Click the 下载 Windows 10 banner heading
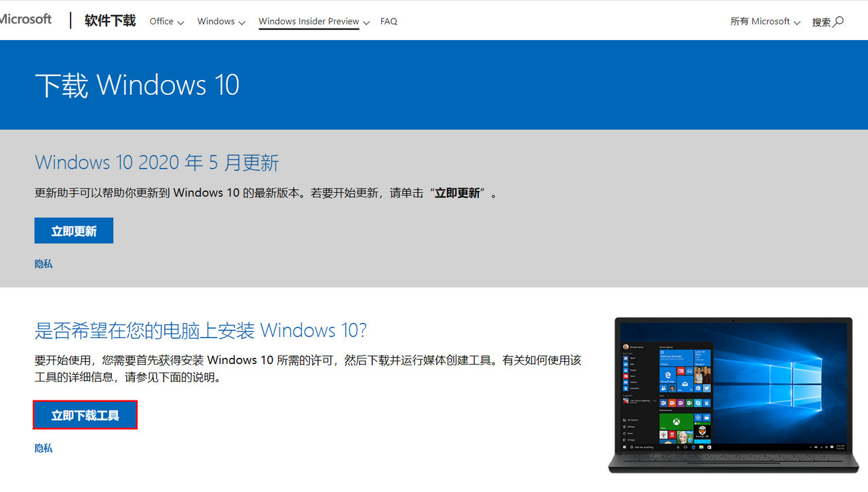The width and height of the screenshot is (868, 492). [x=136, y=85]
